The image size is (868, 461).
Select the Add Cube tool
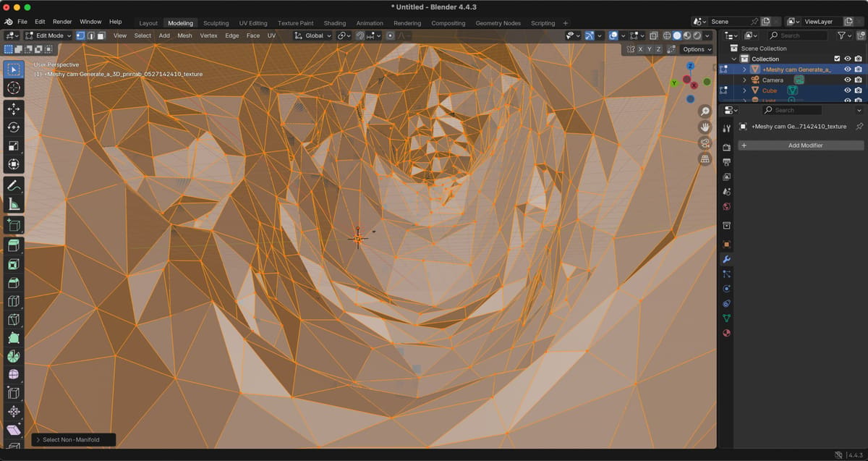coord(14,225)
